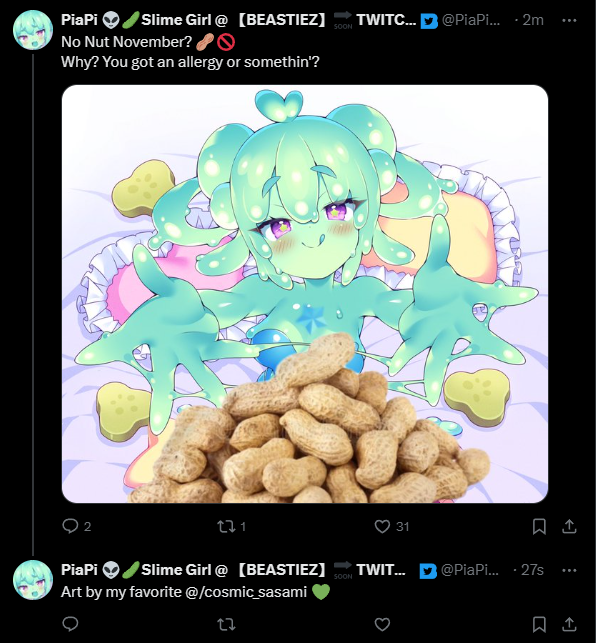Open slime girl peanut image
The height and width of the screenshot is (643, 596).
305,294
